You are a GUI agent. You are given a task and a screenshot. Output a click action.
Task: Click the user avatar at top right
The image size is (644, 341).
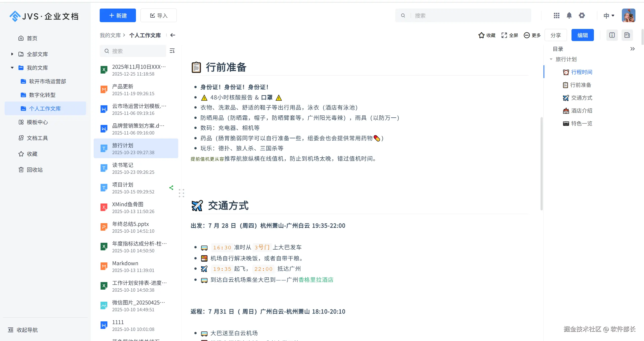[628, 16]
